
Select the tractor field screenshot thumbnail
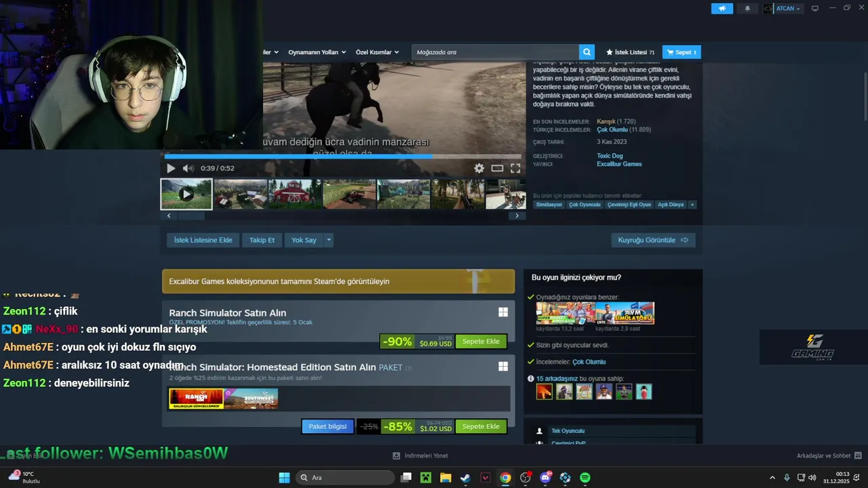[x=349, y=194]
